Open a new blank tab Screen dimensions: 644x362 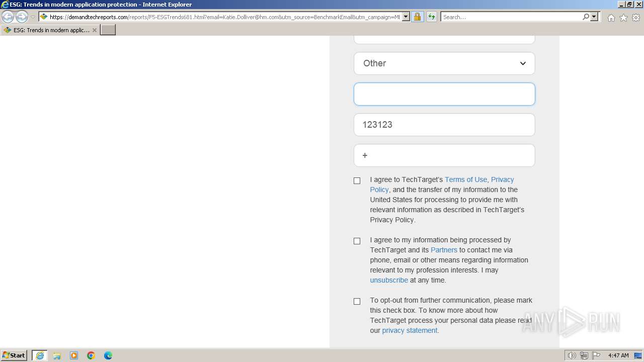tap(108, 30)
